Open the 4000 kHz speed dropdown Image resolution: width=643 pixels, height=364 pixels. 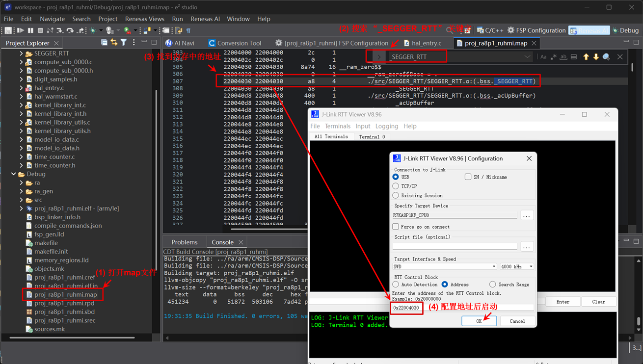[x=517, y=266]
